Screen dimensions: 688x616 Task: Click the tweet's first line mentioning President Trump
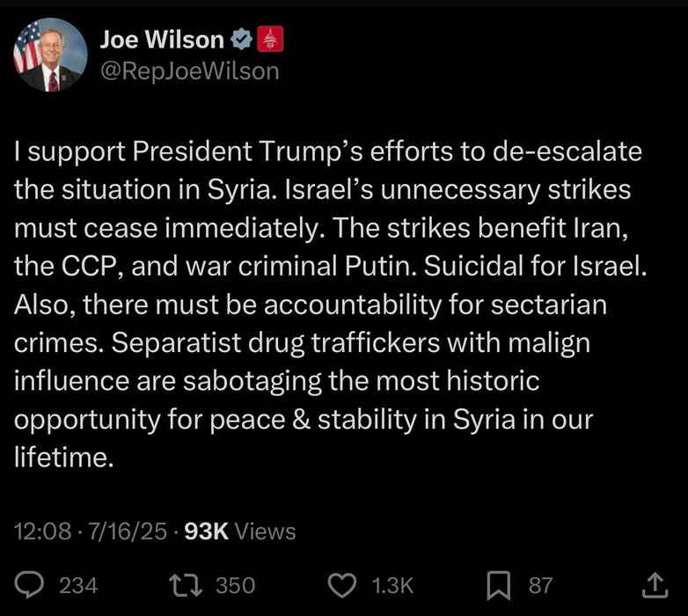coord(327,151)
